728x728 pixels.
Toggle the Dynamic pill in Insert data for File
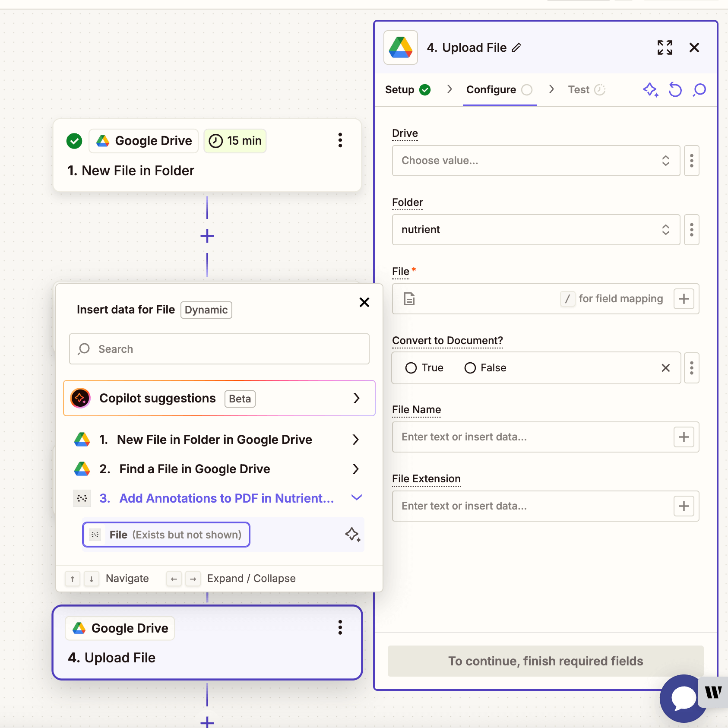point(206,310)
